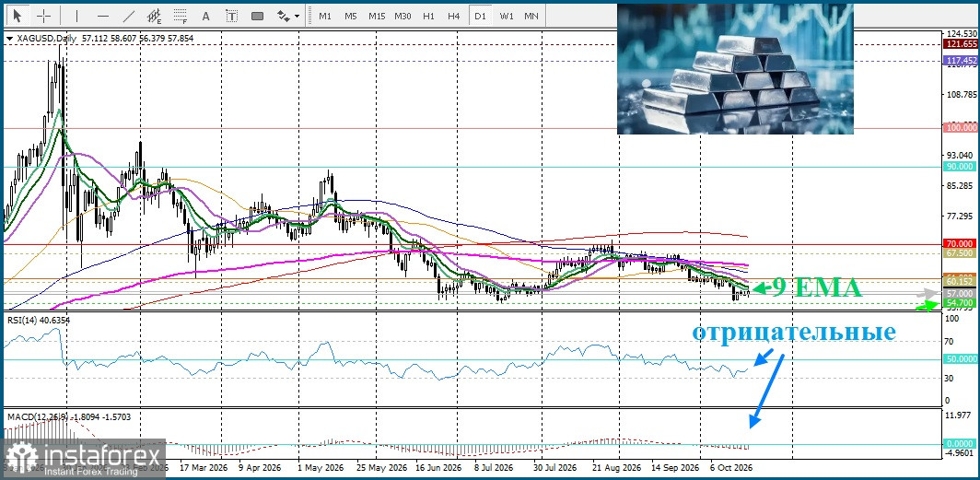
Task: Click the 25 May 2026 date label
Action: tap(381, 467)
